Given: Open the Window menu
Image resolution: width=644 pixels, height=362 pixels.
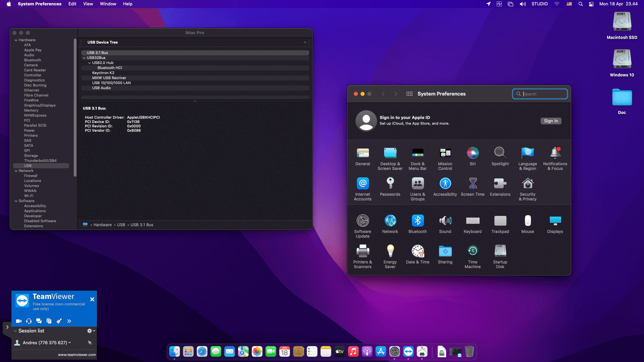Looking at the screenshot, I should point(108,4).
